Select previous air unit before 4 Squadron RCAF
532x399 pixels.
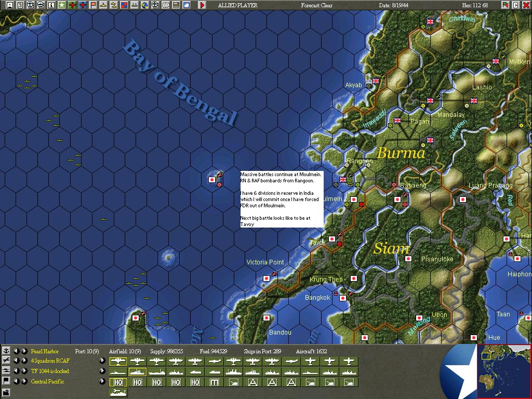coord(16,361)
